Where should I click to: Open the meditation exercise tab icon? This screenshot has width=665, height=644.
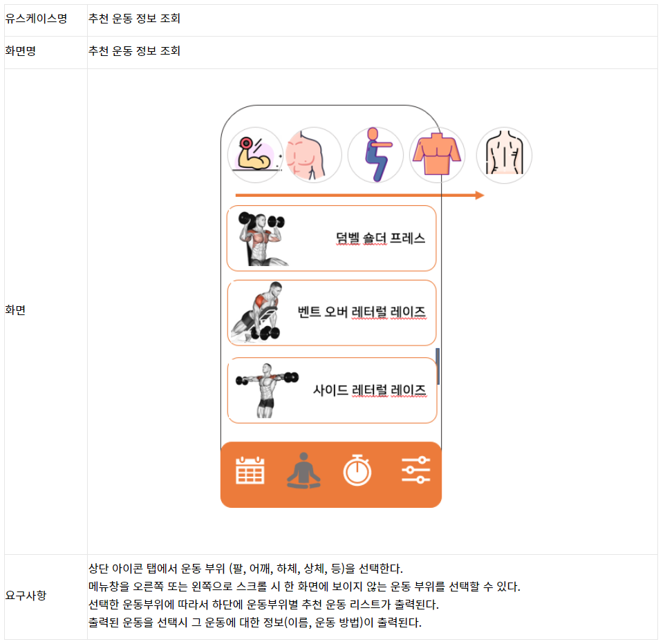coord(303,471)
